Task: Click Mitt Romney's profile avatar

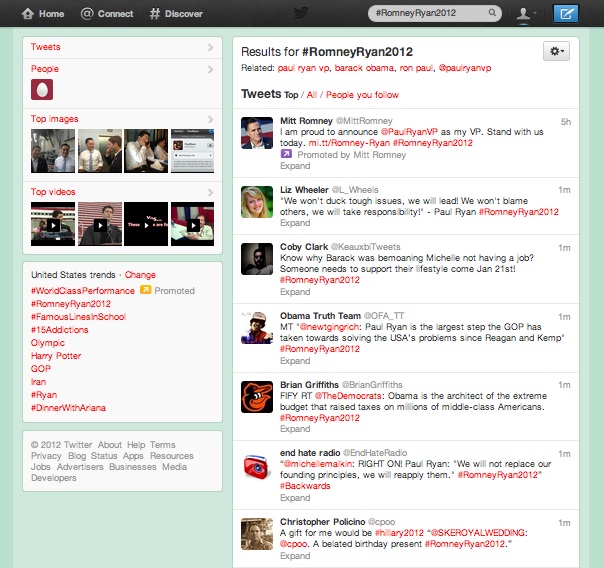Action: pos(257,133)
